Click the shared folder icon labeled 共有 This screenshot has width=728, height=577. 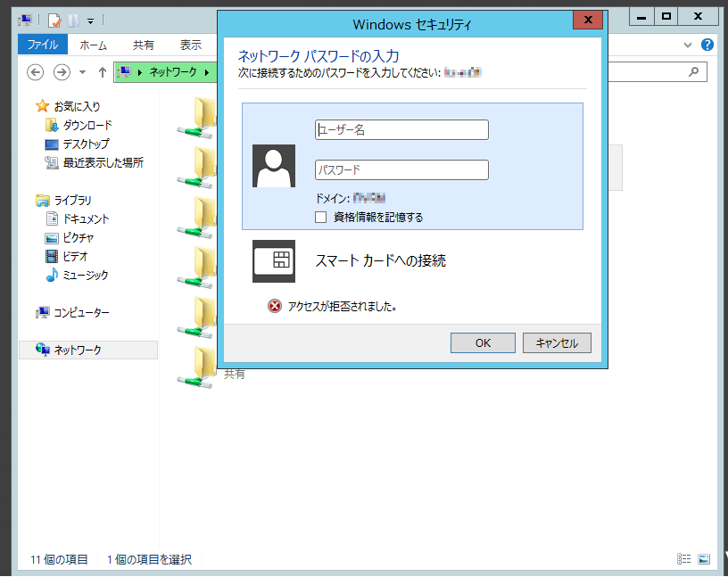pyautogui.click(x=196, y=369)
